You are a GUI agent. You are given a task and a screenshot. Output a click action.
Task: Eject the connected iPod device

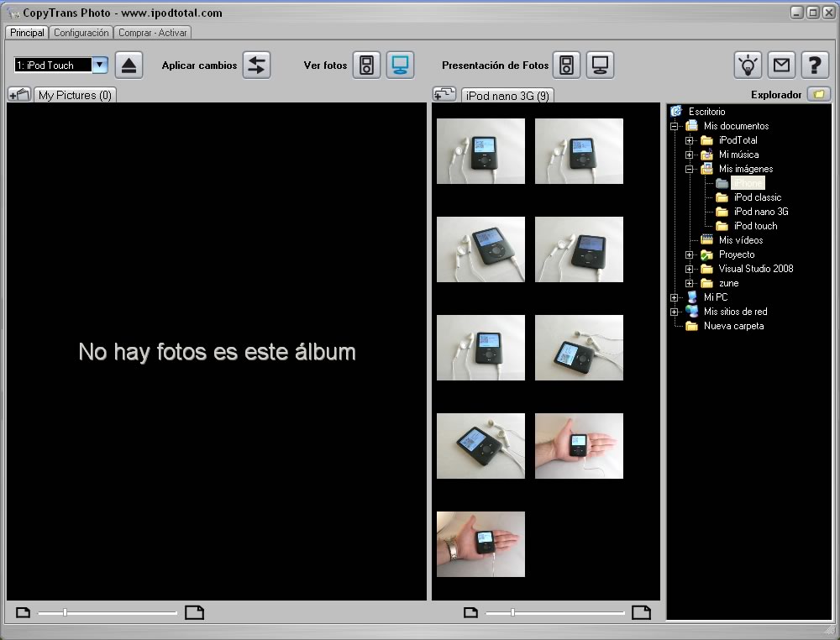point(129,66)
